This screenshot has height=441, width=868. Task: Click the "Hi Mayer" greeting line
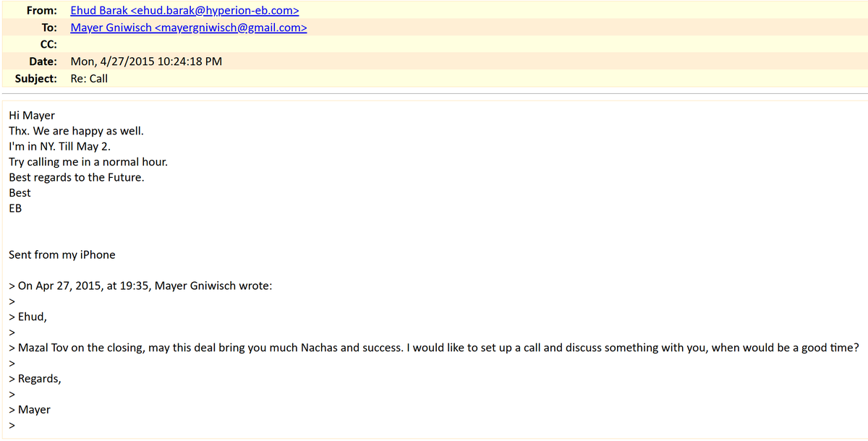(32, 116)
